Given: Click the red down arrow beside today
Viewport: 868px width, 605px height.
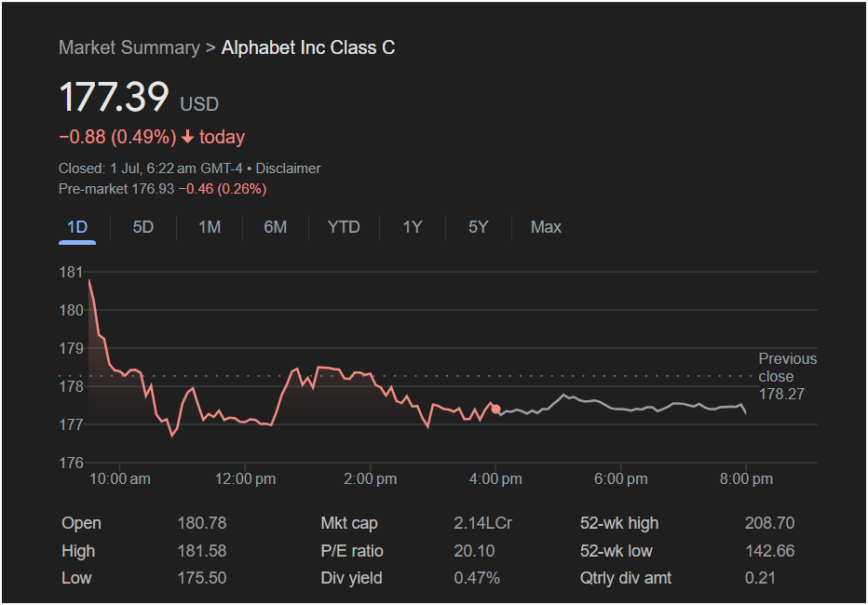Looking at the screenshot, I should [x=187, y=137].
